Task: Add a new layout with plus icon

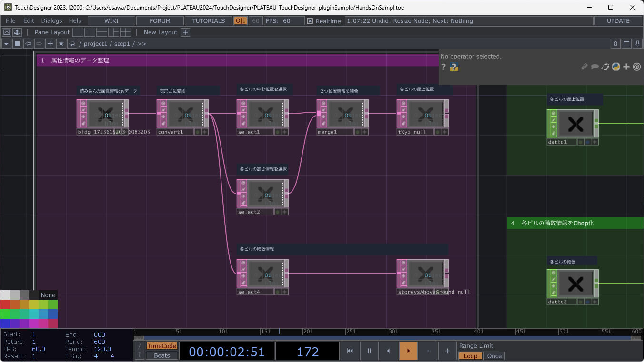Action: coord(186,32)
